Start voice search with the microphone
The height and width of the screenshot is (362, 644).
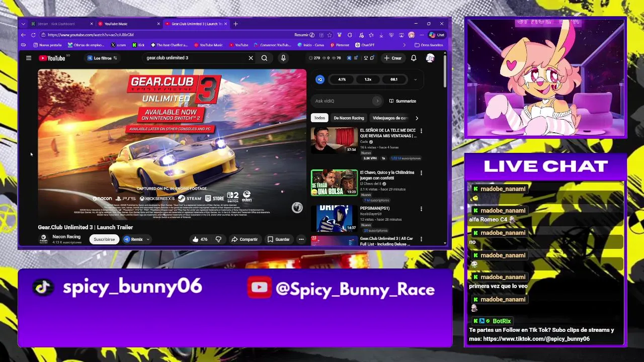point(283,58)
